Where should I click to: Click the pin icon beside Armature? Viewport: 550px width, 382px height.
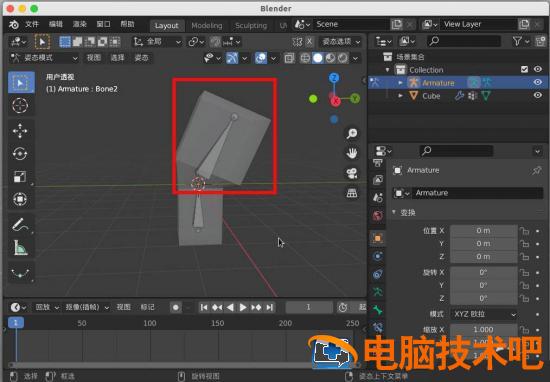pyautogui.click(x=537, y=170)
